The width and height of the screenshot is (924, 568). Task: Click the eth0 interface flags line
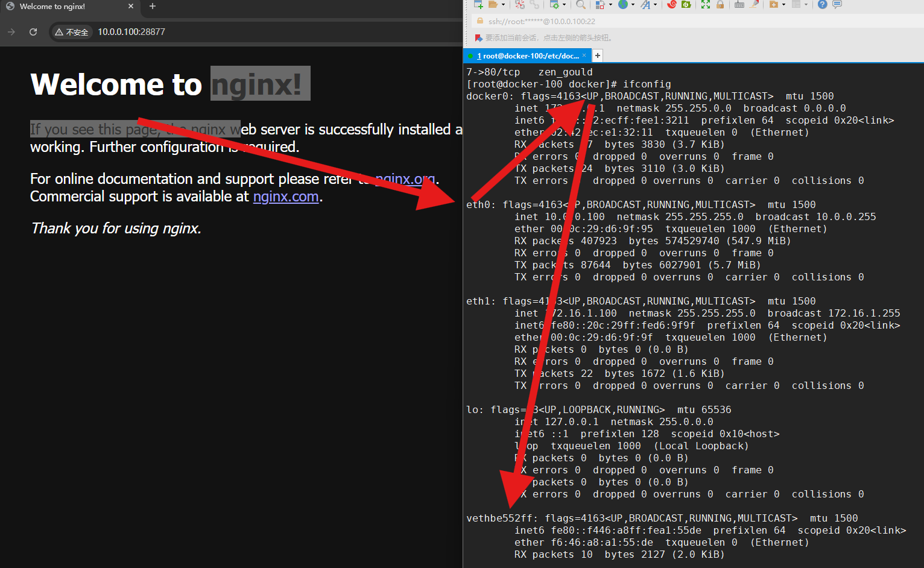pyautogui.click(x=641, y=205)
